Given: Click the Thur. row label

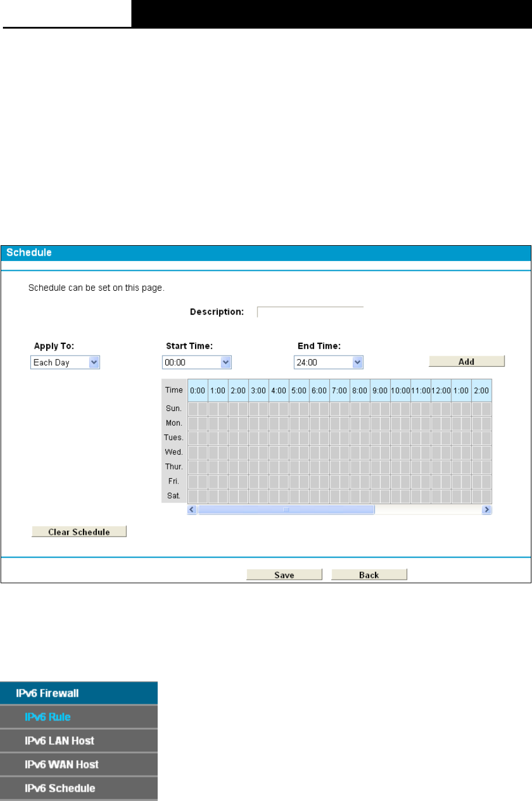Looking at the screenshot, I should point(173,467).
